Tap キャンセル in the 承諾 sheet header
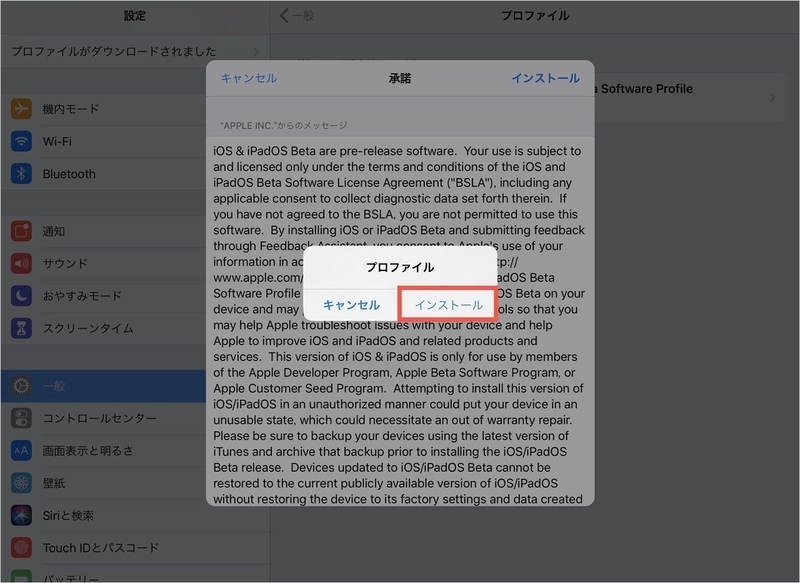 [249, 78]
